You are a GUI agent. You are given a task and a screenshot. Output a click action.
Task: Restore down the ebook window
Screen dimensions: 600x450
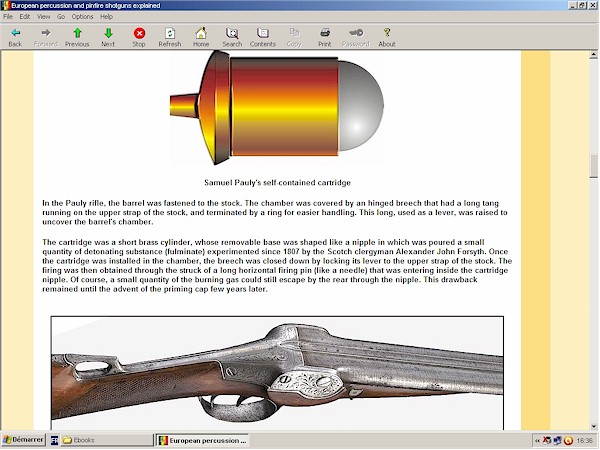(x=582, y=5)
